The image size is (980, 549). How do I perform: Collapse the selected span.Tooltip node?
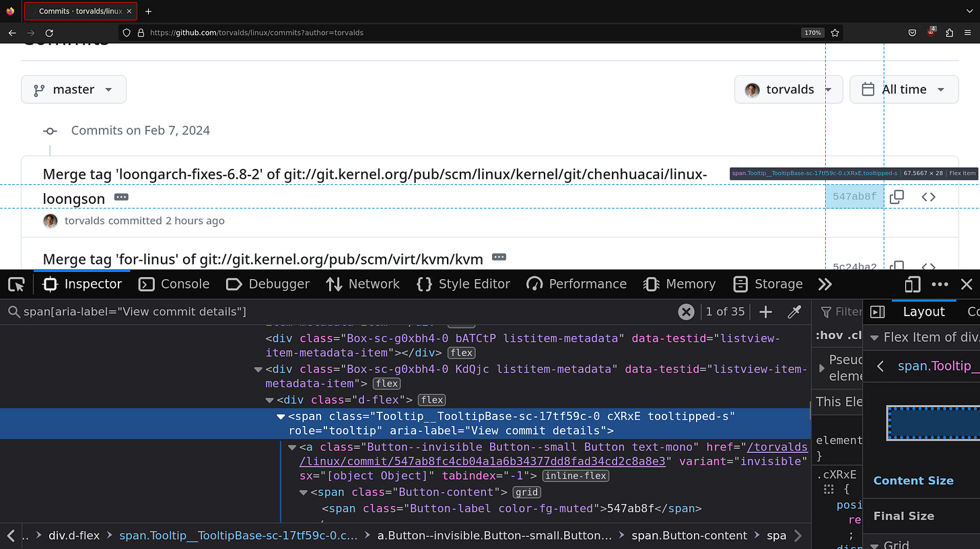(281, 416)
